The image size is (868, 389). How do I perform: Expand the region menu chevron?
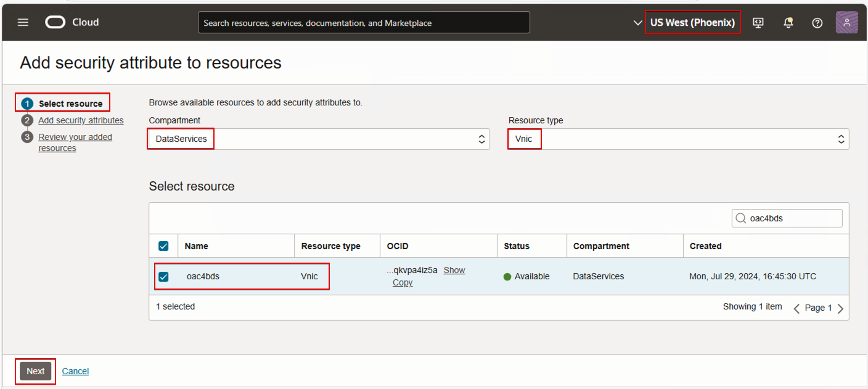point(637,23)
